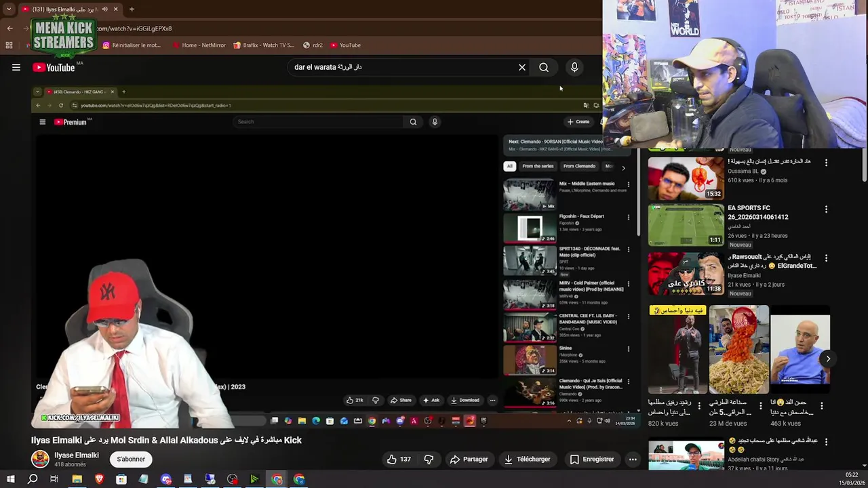Clear the 'dar el warata' search text
This screenshot has width=868, height=488.
coord(522,67)
